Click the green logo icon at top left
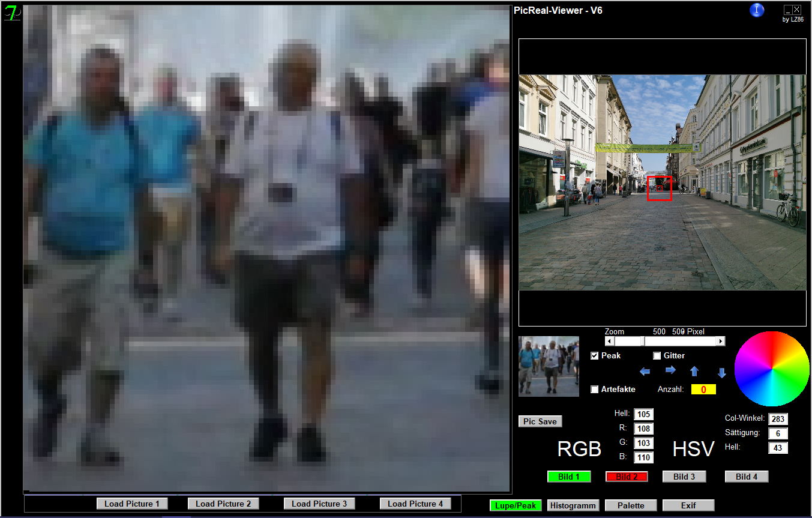Screen dimensions: 812x518 [x=11, y=13]
